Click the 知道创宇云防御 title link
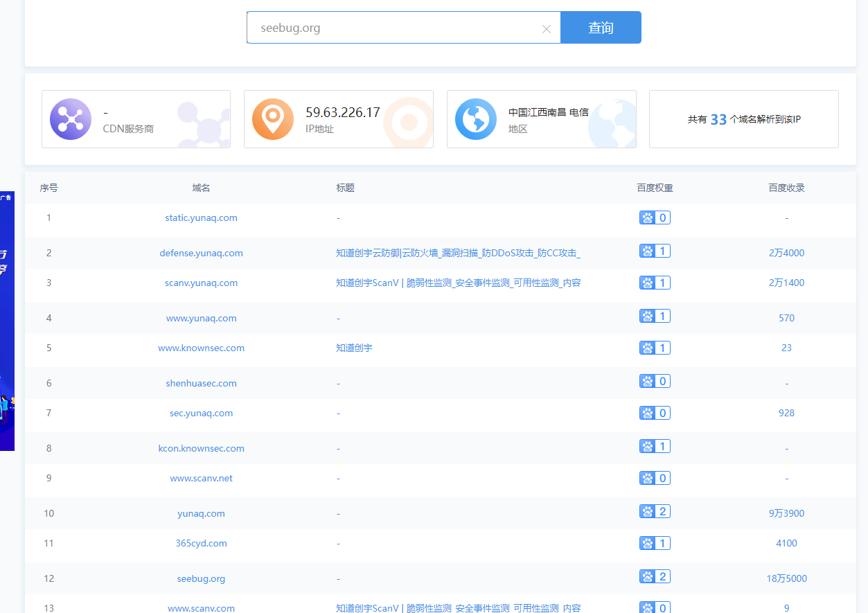Viewport: 868px width, 613px height. coord(458,253)
